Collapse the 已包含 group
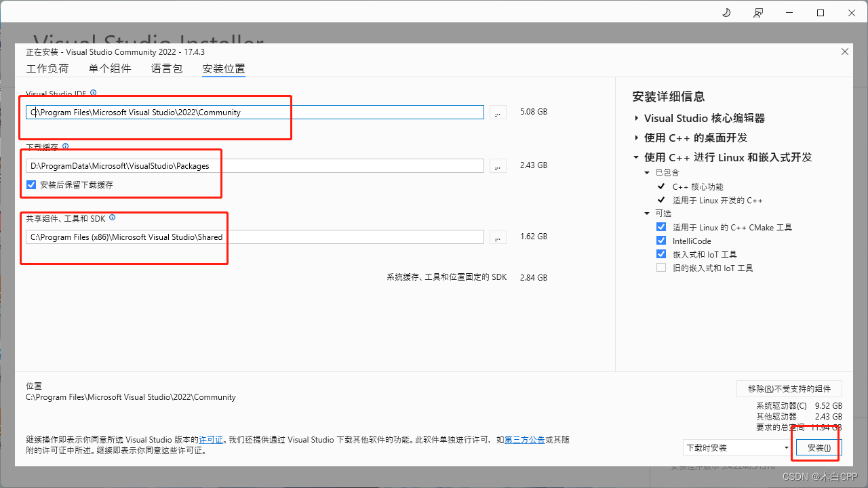This screenshot has height=488, width=868. [648, 173]
